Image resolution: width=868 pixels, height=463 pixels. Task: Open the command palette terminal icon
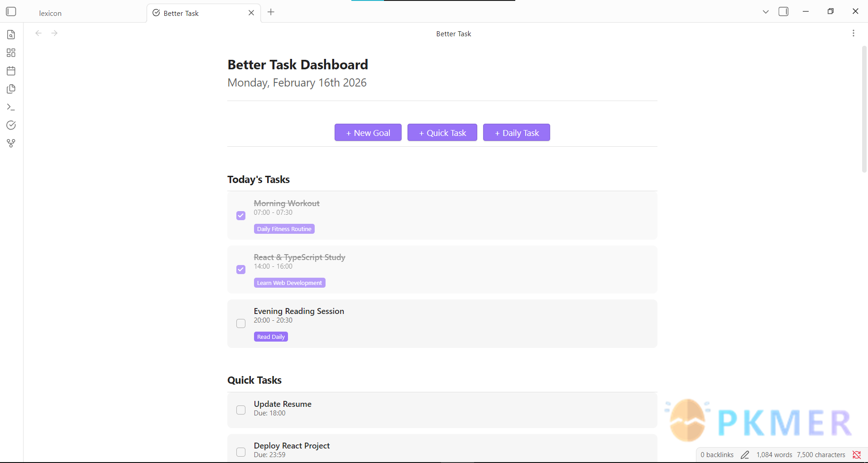tap(11, 107)
